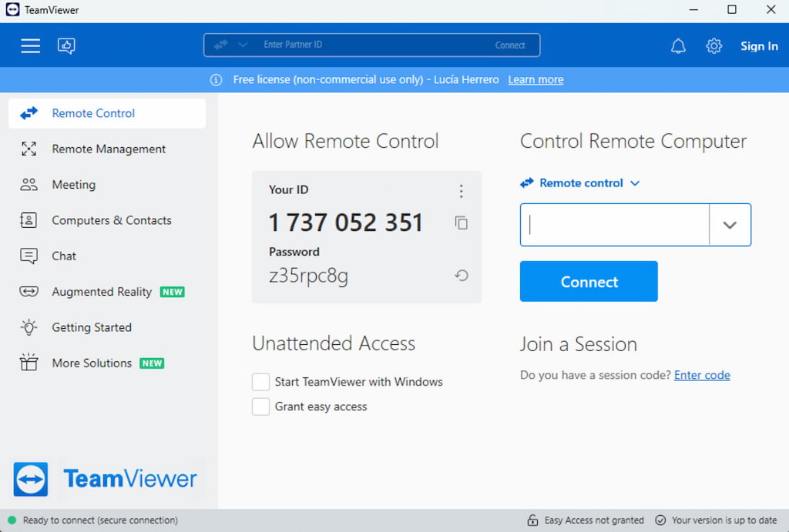Open the Meeting section
Screen dimensions: 789x532
click(73, 185)
